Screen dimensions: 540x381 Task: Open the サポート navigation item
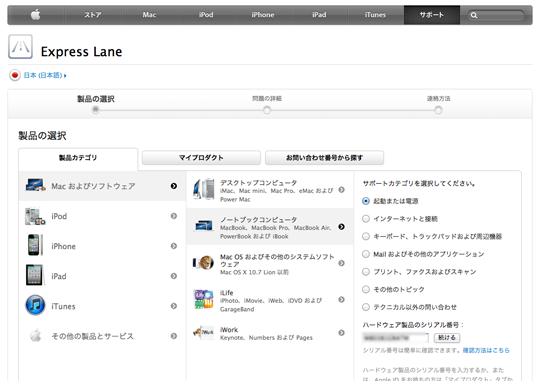pos(432,15)
